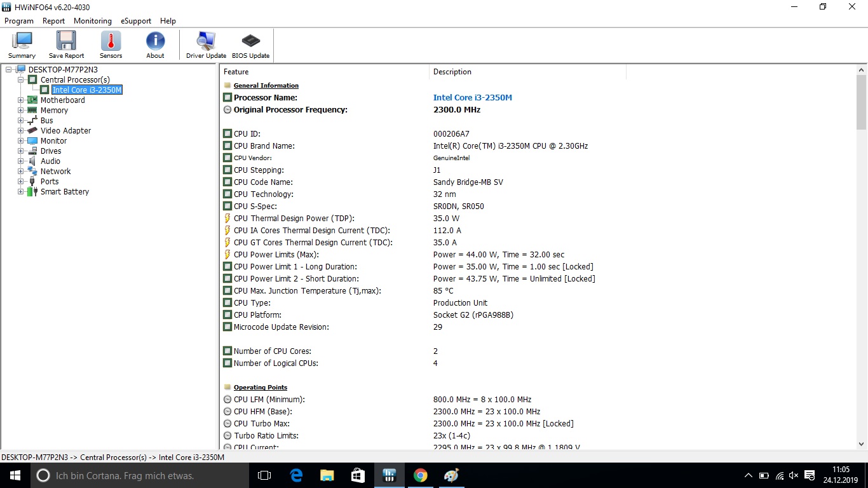The width and height of the screenshot is (868, 488).
Task: Click the Intel Core i3-2350M processor name value
Action: tap(472, 97)
